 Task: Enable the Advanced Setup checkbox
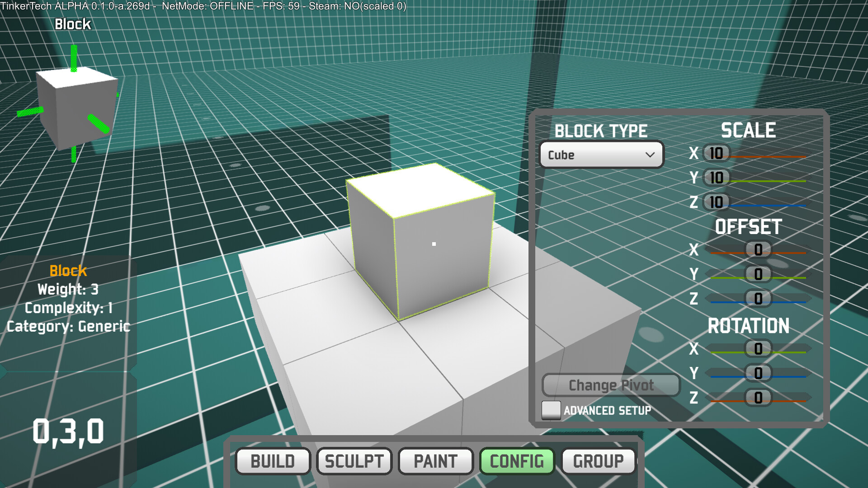[x=551, y=411]
